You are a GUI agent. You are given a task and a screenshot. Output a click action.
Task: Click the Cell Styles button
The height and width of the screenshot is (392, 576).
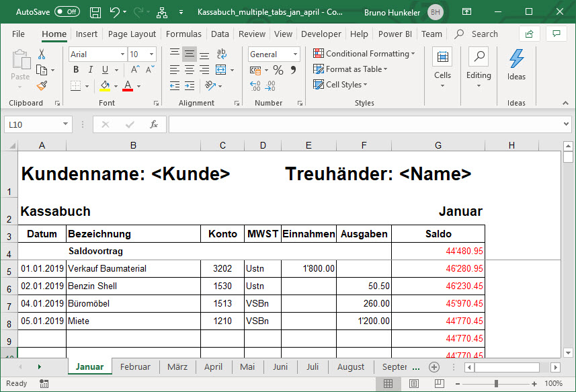point(341,85)
